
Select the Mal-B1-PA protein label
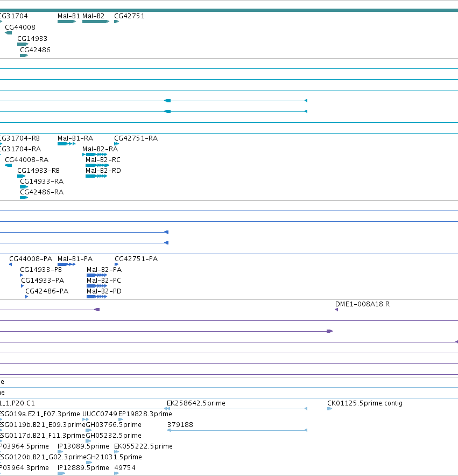[75, 259]
